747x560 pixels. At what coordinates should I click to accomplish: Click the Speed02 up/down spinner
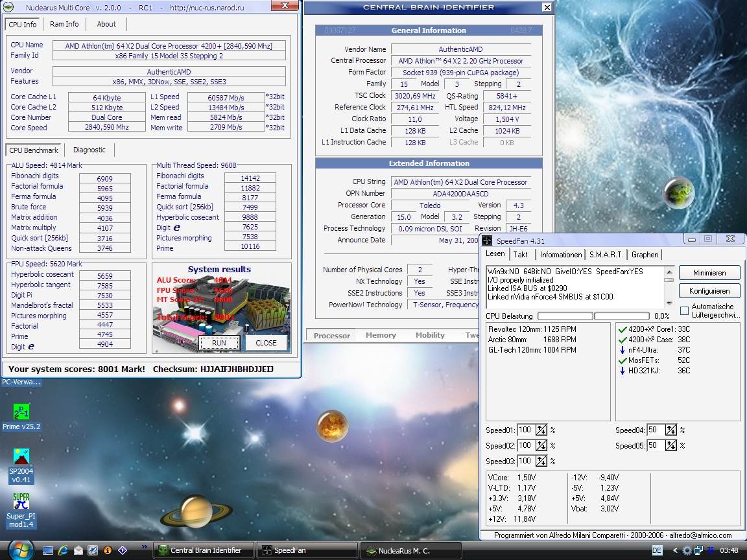tap(541, 446)
